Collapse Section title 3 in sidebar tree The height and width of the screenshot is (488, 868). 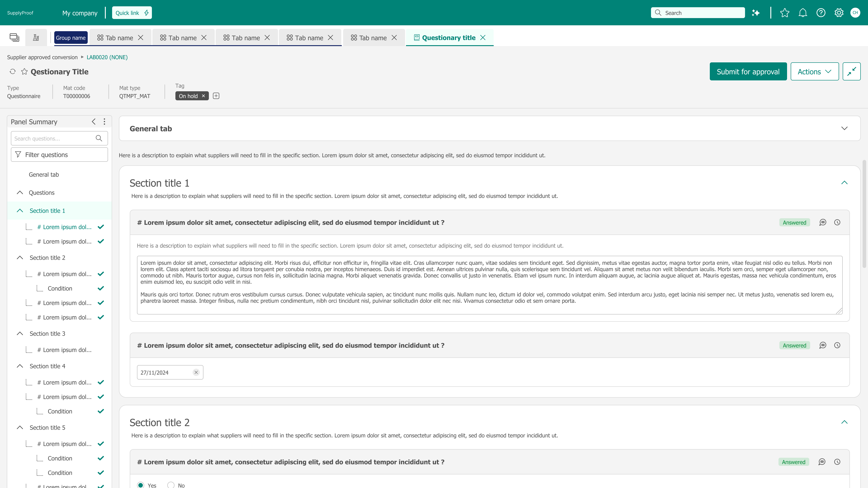[20, 333]
